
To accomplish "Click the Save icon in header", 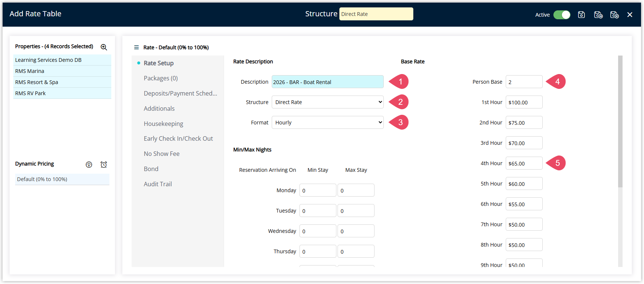I will (x=582, y=15).
